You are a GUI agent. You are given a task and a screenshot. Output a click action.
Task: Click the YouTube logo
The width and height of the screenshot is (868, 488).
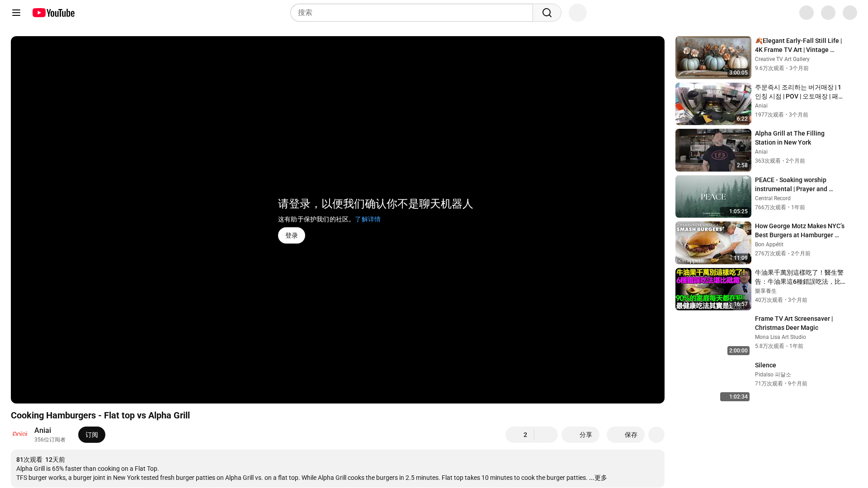(x=53, y=13)
